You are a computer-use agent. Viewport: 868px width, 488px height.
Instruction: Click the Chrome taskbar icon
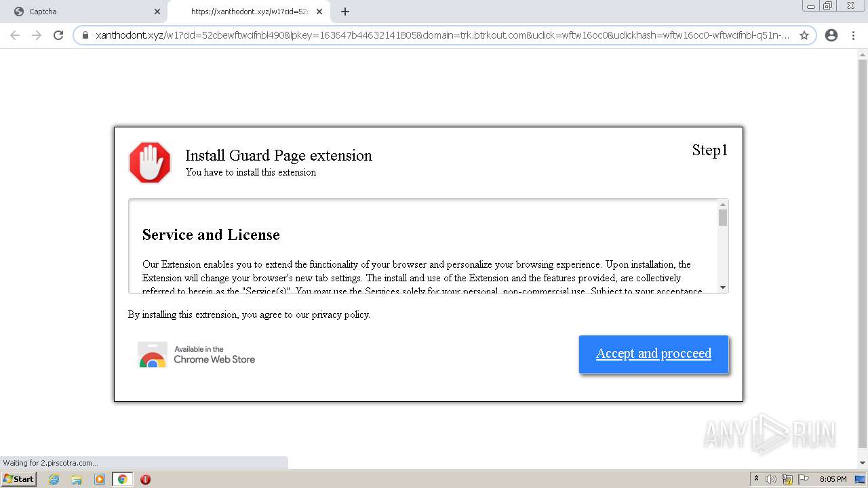[122, 479]
